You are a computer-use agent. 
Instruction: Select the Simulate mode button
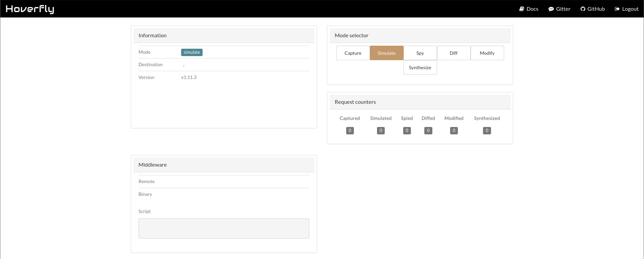[386, 53]
